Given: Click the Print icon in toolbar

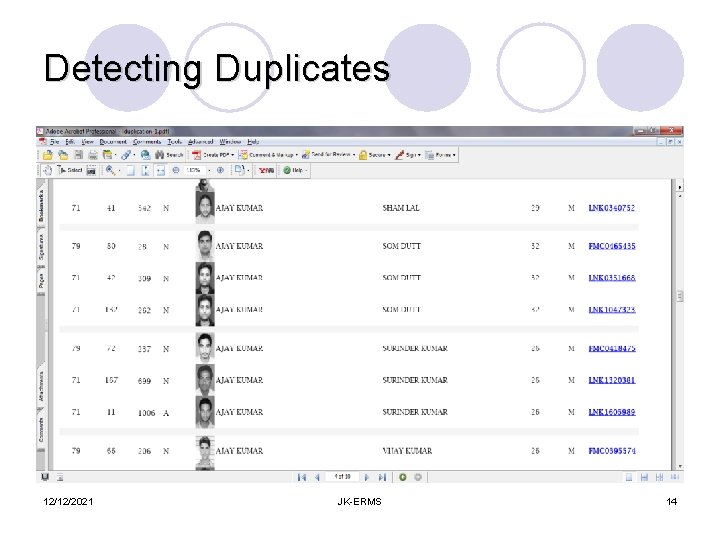Looking at the screenshot, I should (93, 155).
